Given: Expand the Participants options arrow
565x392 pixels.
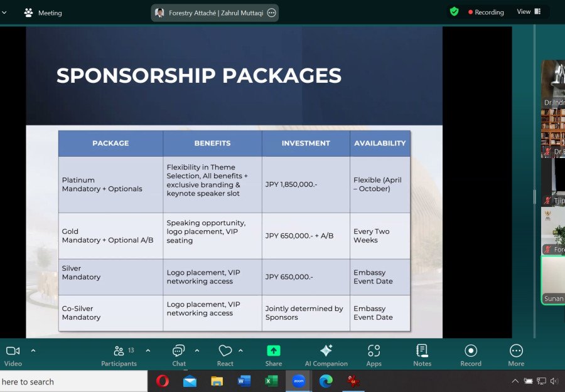Looking at the screenshot, I should (x=148, y=351).
